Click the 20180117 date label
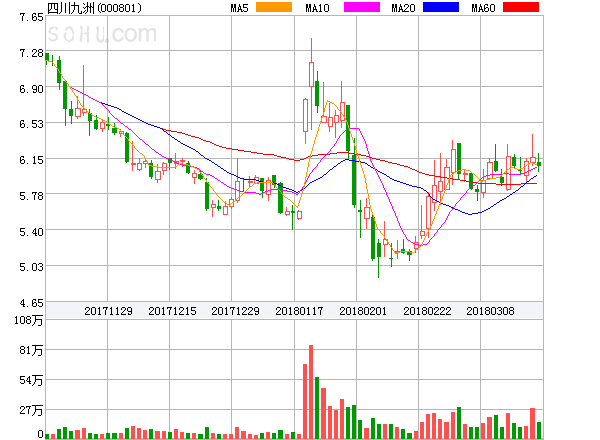This screenshot has height=440, width=600. [x=300, y=311]
